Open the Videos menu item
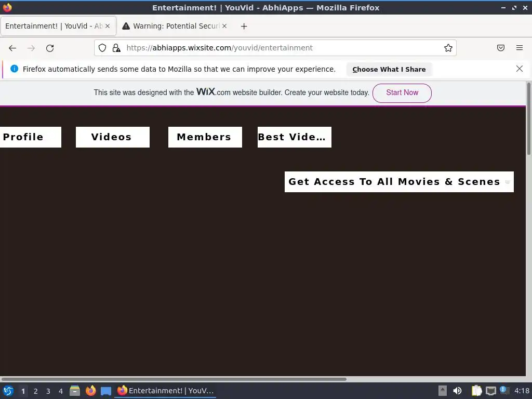532x399 pixels. [x=113, y=137]
